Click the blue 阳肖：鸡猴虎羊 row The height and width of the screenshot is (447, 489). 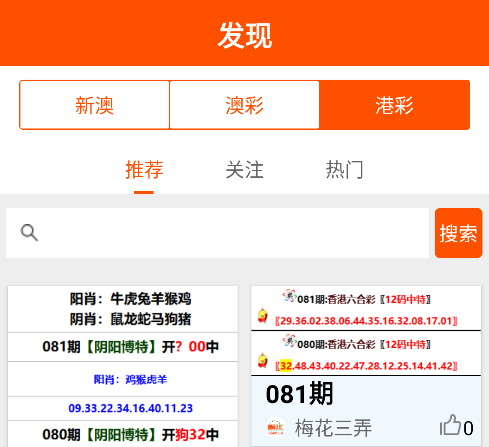pyautogui.click(x=123, y=379)
